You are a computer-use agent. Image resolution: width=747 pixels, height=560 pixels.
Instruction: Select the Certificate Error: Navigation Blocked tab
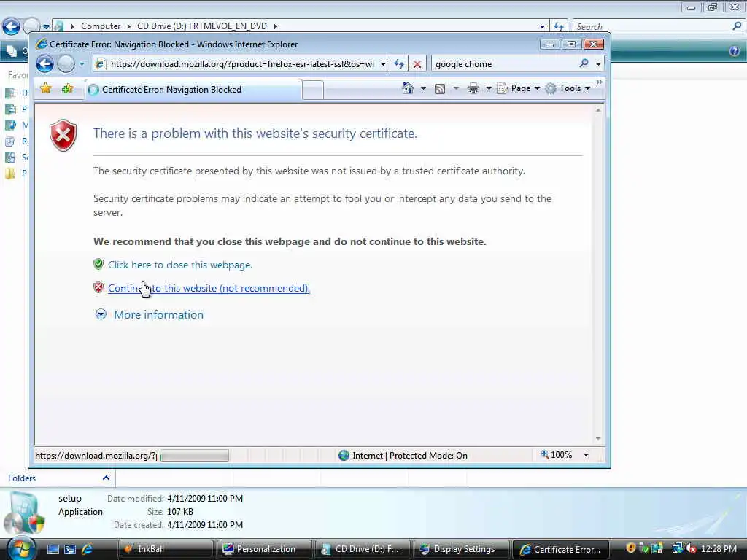click(193, 90)
